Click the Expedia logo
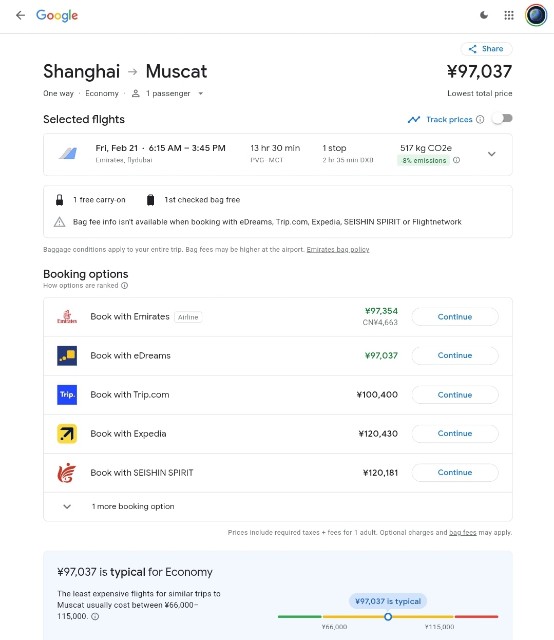 coord(67,433)
